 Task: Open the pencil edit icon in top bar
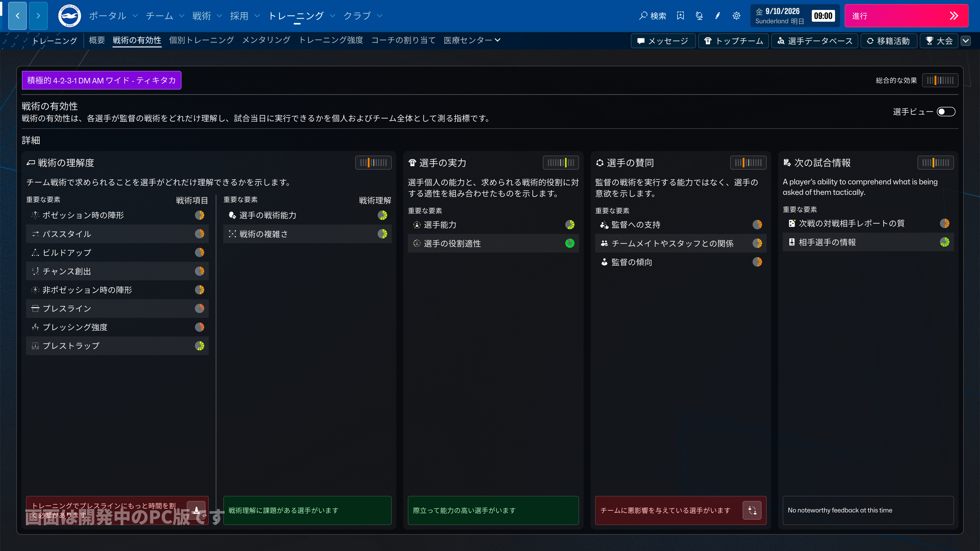(x=717, y=16)
